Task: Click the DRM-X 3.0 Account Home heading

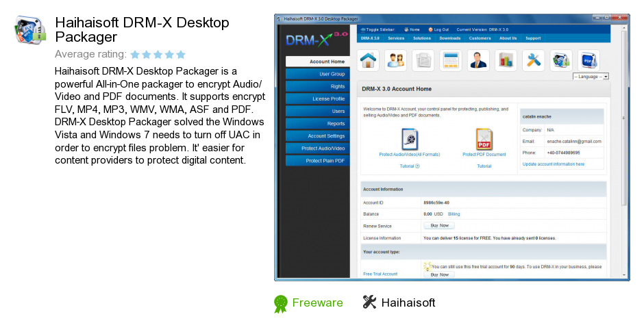Action: tap(397, 89)
